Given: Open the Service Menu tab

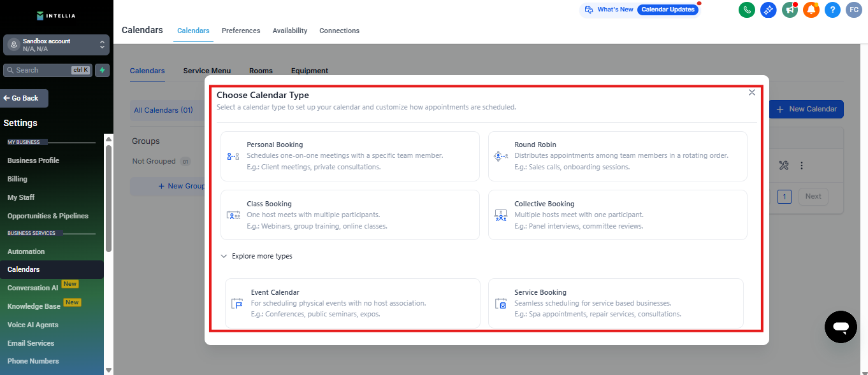Looking at the screenshot, I should coord(206,71).
